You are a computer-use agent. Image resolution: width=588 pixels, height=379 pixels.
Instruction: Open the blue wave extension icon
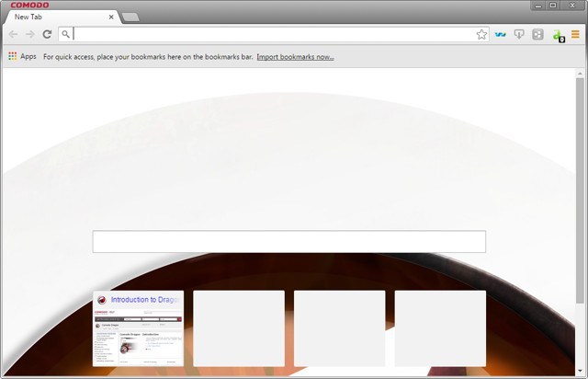[x=500, y=35]
